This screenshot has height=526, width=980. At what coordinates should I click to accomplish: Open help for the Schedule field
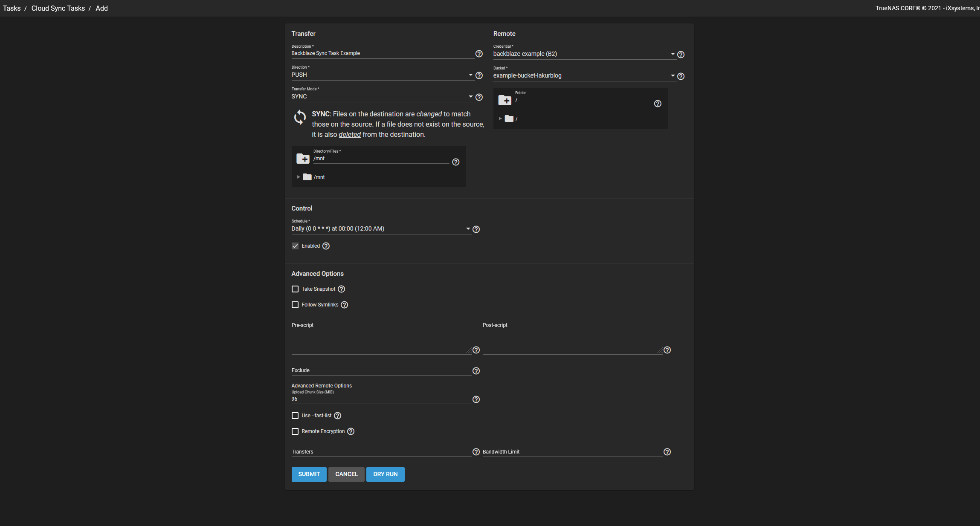click(476, 229)
